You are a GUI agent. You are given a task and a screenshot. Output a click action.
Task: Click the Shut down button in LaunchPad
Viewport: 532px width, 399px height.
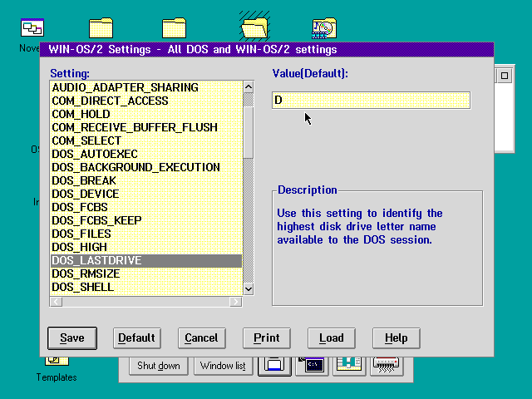(x=159, y=366)
